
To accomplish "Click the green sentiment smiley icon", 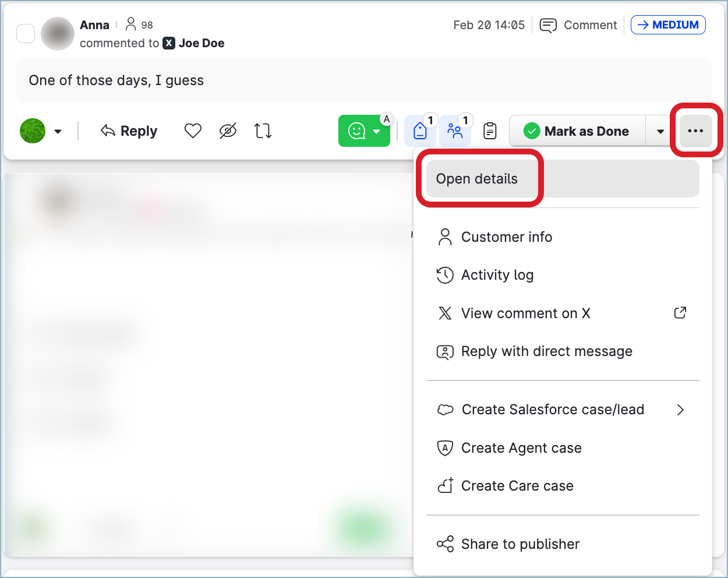I will [x=356, y=131].
